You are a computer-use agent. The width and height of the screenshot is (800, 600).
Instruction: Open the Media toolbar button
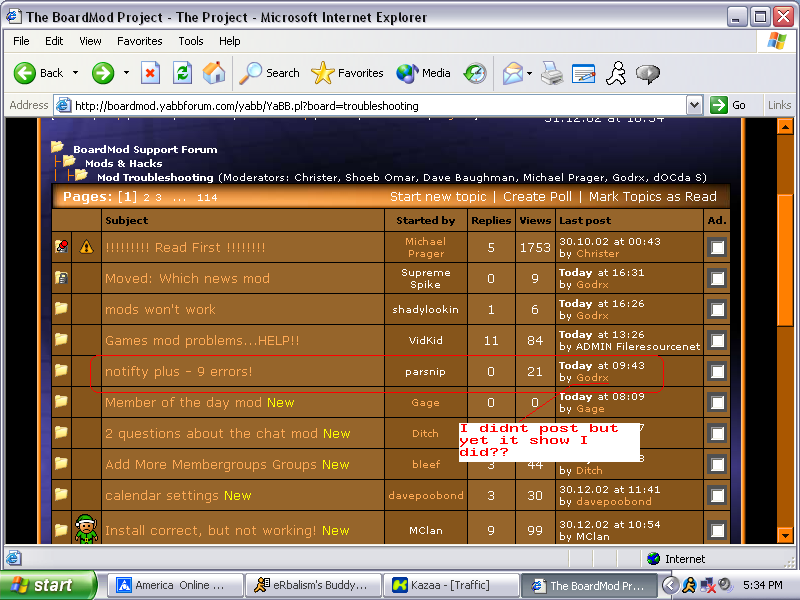tap(423, 73)
